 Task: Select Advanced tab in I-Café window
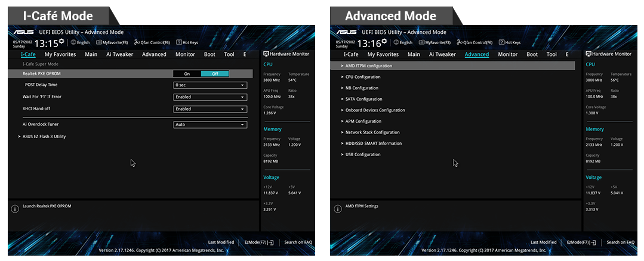pyautogui.click(x=154, y=54)
